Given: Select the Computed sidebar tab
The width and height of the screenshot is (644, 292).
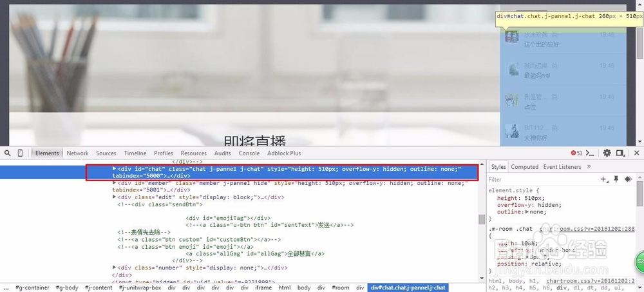Looking at the screenshot, I should point(524,166).
